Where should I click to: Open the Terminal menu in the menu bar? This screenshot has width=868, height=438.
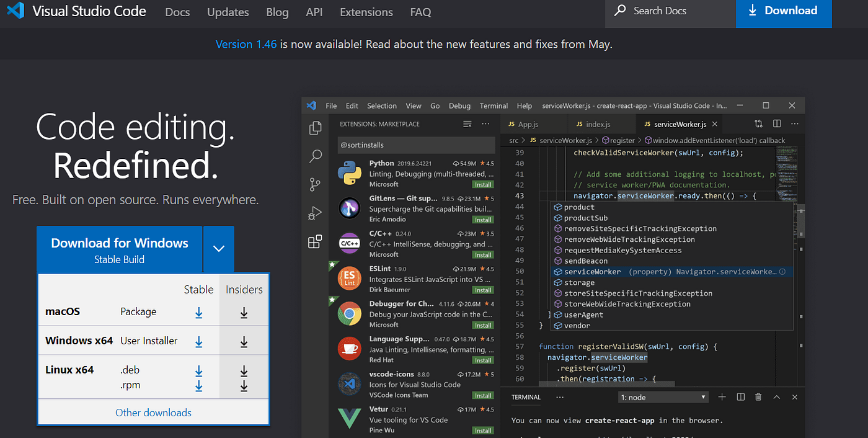494,105
